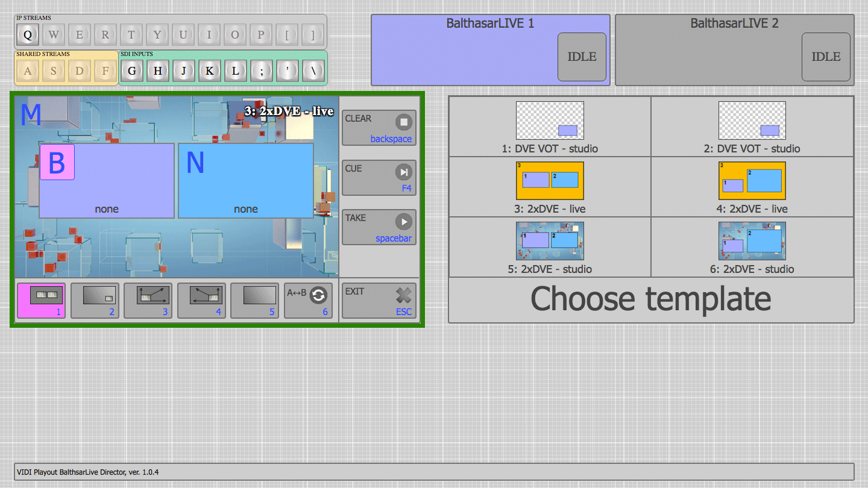The image size is (868, 488).
Task: Choose template 2: DVE VOT - studio
Action: 752,127
